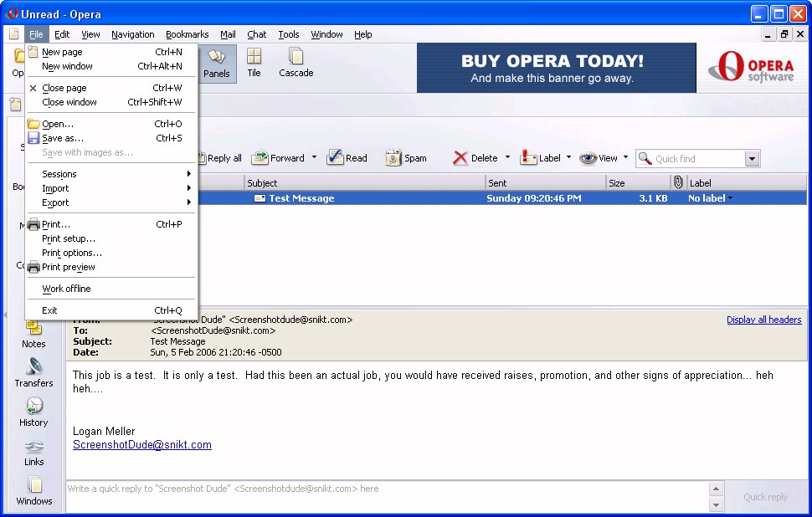Click the Display all headers link
This screenshot has width=812, height=517.
coord(763,320)
